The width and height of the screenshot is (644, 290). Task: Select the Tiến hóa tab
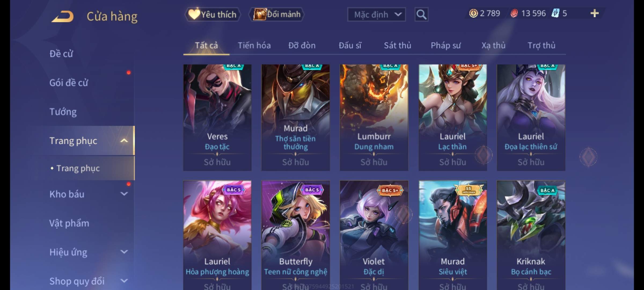(254, 45)
